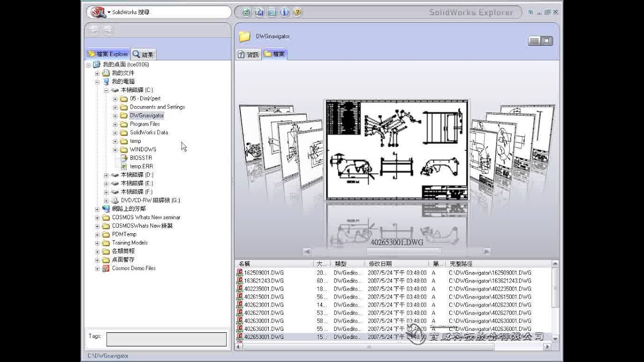Select the DWGnavigator folder in tree

tap(146, 116)
